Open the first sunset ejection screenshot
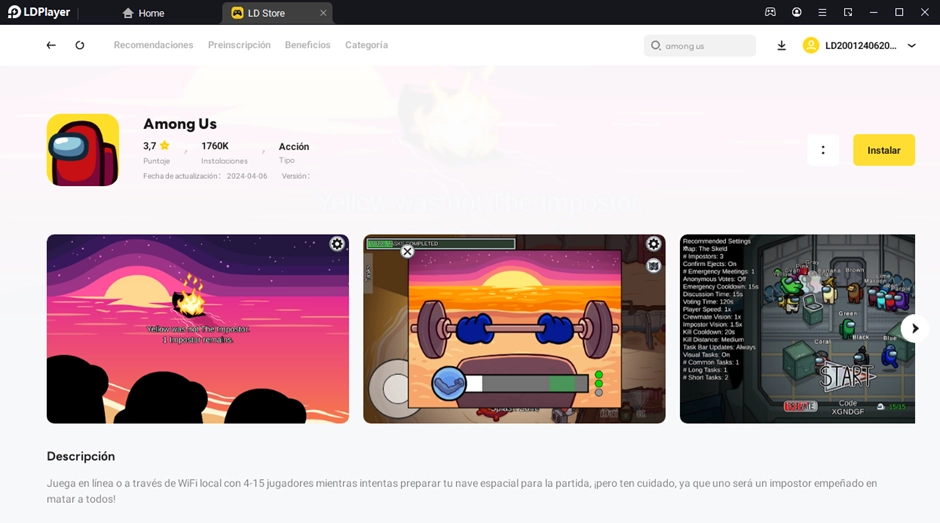Viewport: 940px width, 523px height. [x=198, y=329]
